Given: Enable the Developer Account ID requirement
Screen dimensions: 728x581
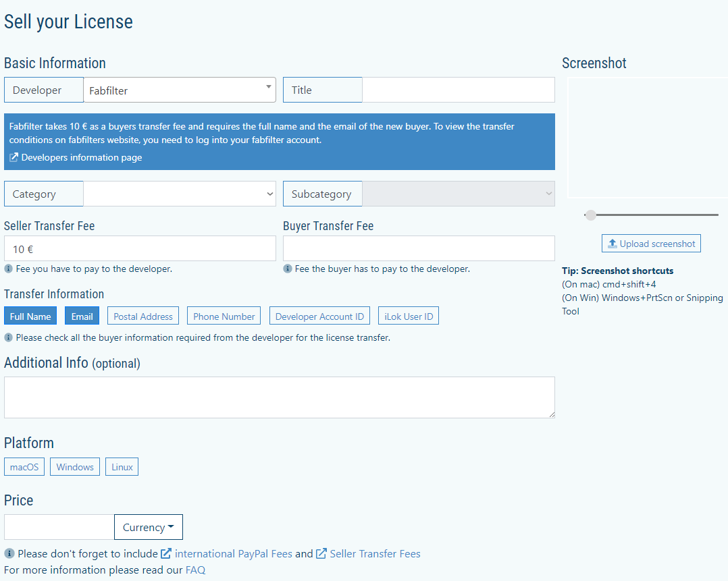Looking at the screenshot, I should click(319, 316).
